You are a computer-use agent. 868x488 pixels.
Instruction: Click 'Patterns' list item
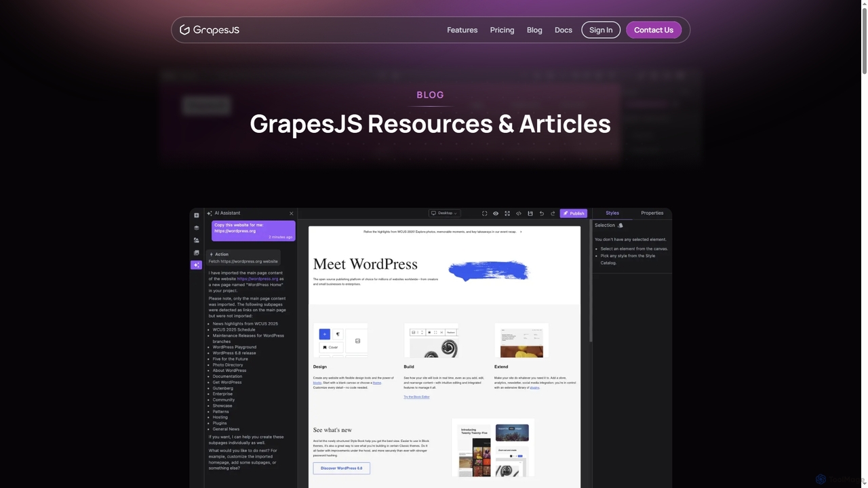[x=221, y=411]
